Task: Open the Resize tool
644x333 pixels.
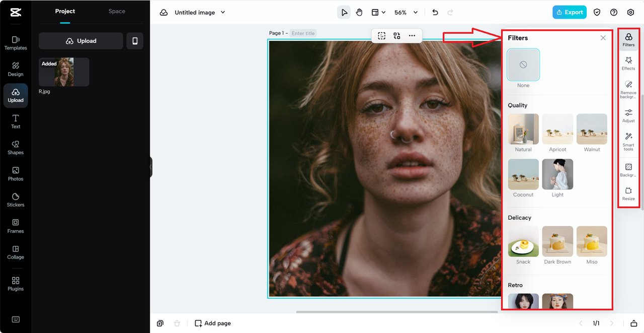Action: 628,193
